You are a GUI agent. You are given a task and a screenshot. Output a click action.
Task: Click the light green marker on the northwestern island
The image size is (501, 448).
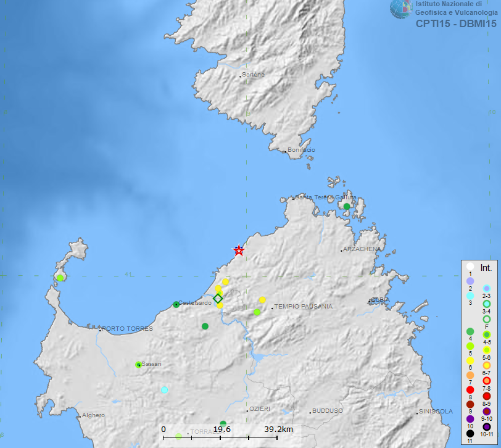tap(60, 278)
